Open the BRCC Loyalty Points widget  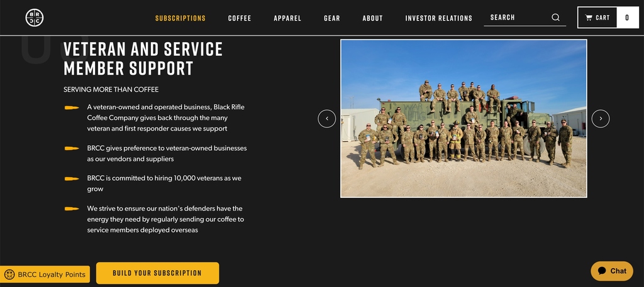[45, 274]
